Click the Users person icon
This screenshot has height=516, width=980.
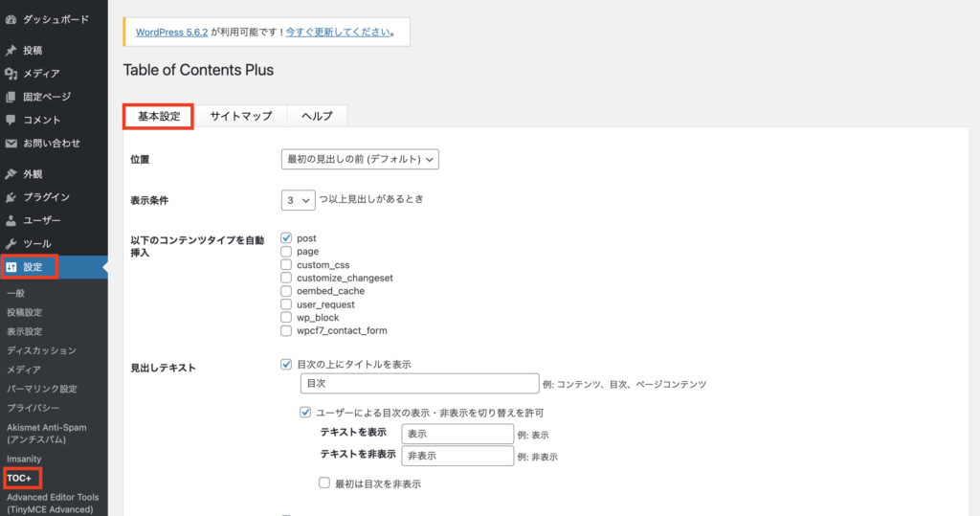(11, 220)
